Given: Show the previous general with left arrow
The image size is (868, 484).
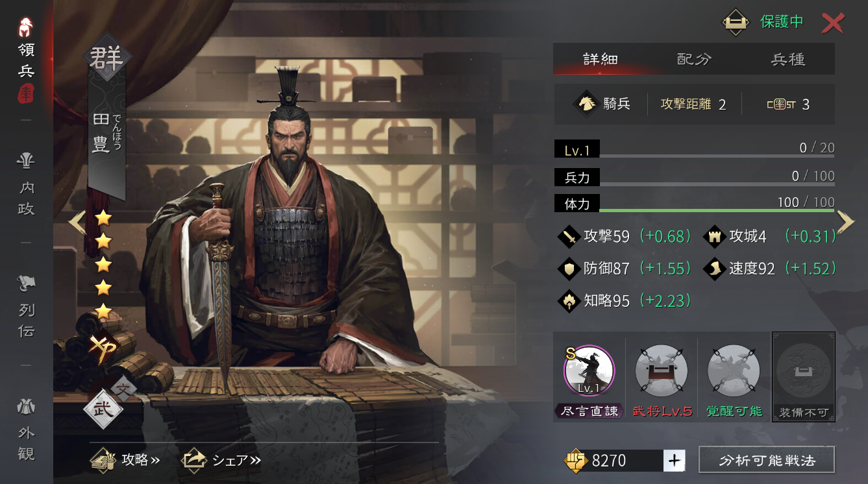Looking at the screenshot, I should click(x=77, y=222).
